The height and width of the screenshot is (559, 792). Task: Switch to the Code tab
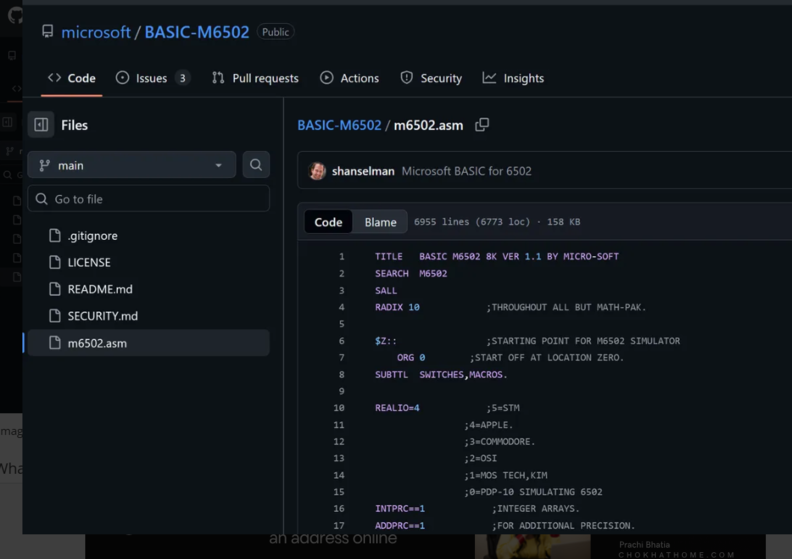(x=71, y=78)
